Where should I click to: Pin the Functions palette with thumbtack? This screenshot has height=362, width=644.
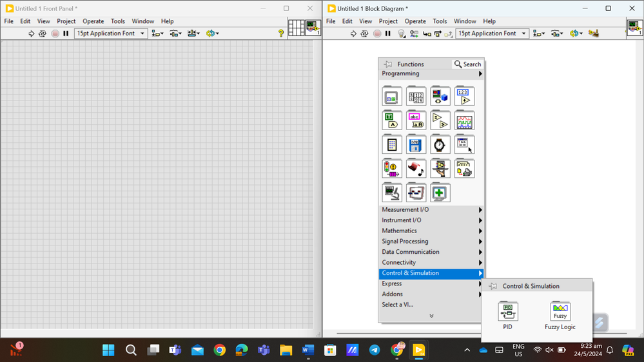click(387, 64)
